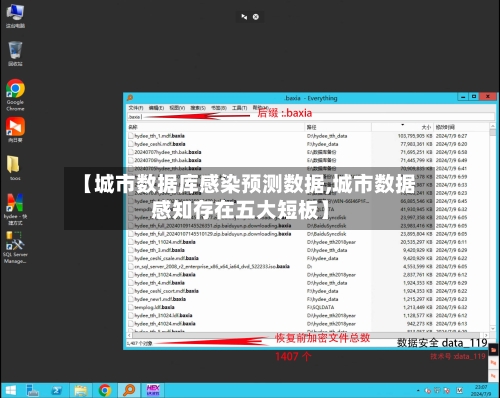Launch PowerShell from the taskbar
Screen dimensions: 500x398
pos(57,390)
